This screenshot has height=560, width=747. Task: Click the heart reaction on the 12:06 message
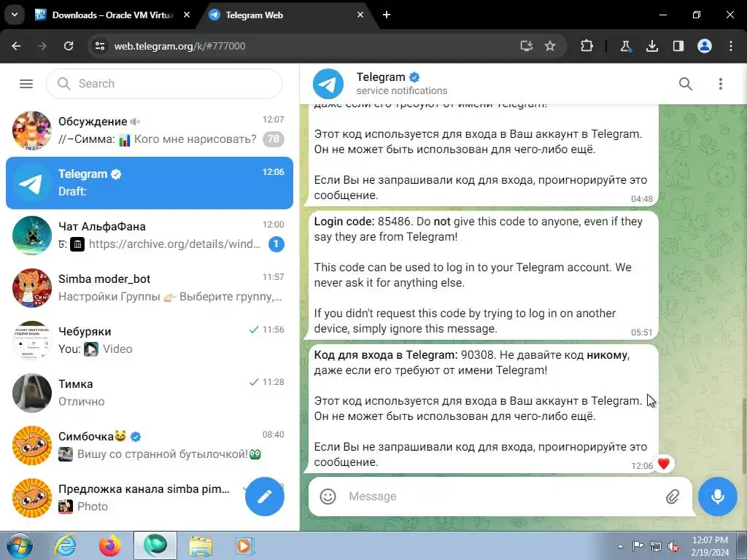[x=664, y=464]
